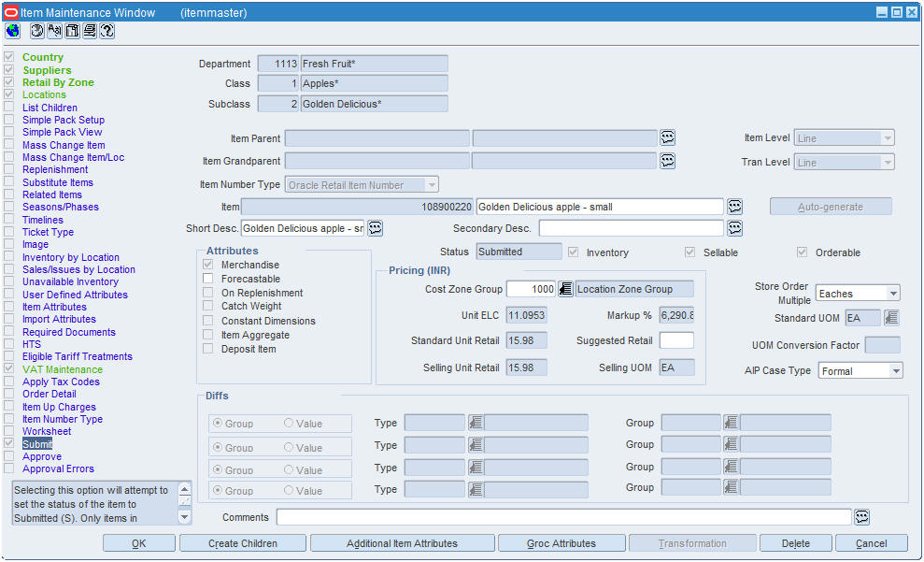
Task: Click the blue-green globe toolbar icon
Action: pyautogui.click(x=13, y=31)
